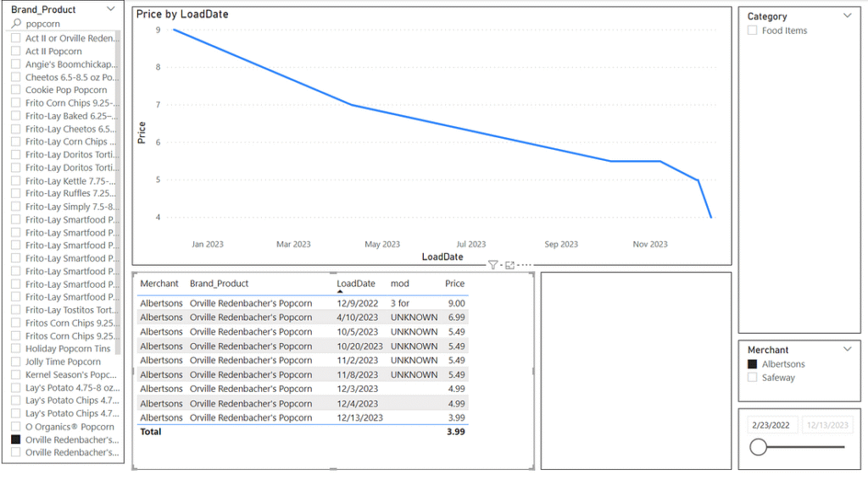This screenshot has width=868, height=481.
Task: Check the Food Items category checkbox
Action: (753, 30)
